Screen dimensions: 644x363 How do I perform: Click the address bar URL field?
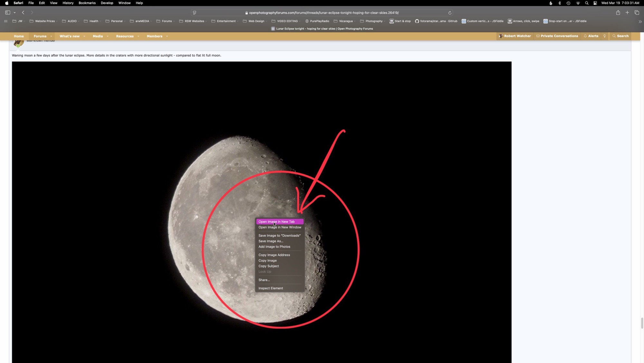pos(322,13)
